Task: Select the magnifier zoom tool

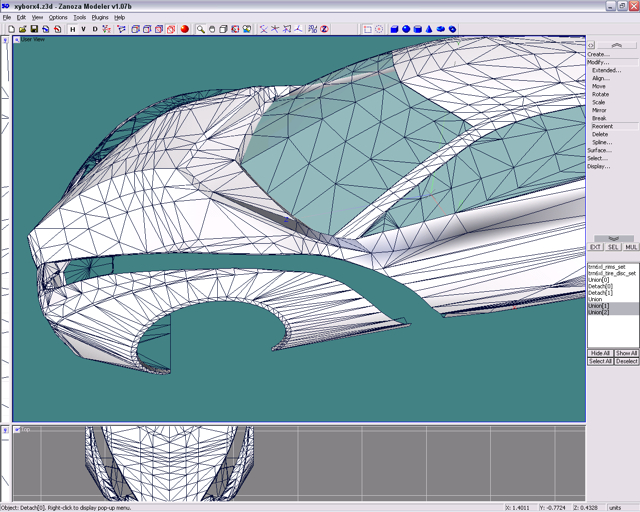Action: pyautogui.click(x=201, y=29)
